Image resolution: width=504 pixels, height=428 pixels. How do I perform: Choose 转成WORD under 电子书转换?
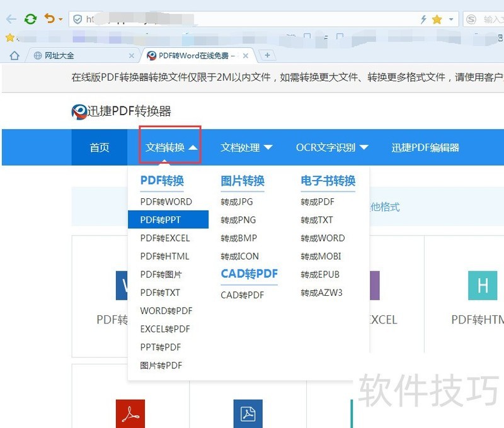[x=323, y=238]
